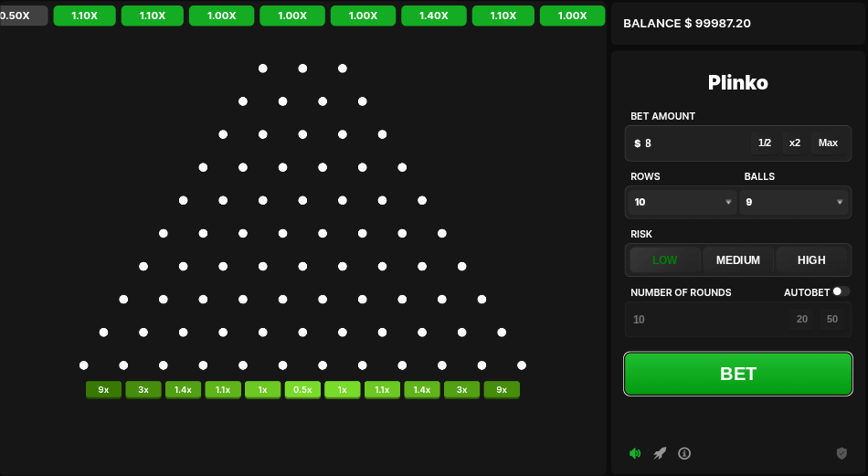Click the BALANCE $ 99987.20 text

coord(687,23)
